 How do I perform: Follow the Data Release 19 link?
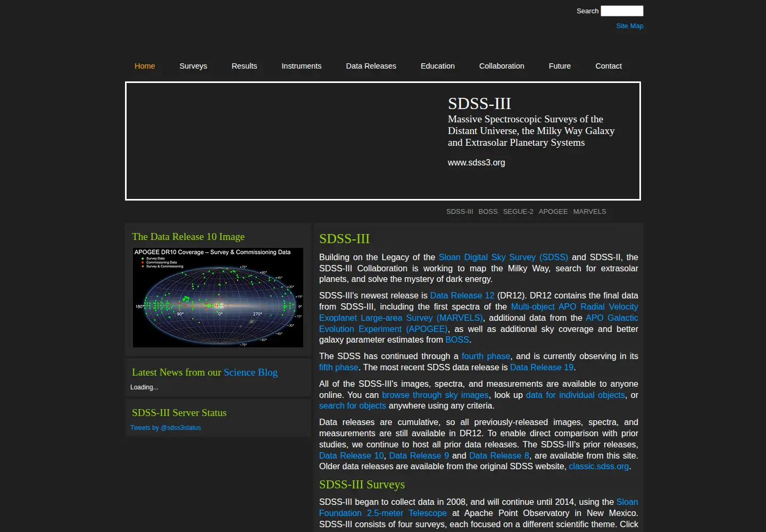pyautogui.click(x=542, y=368)
